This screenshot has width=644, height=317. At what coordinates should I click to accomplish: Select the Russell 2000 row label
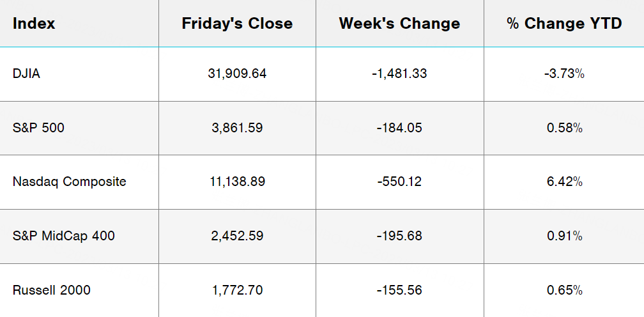point(51,290)
